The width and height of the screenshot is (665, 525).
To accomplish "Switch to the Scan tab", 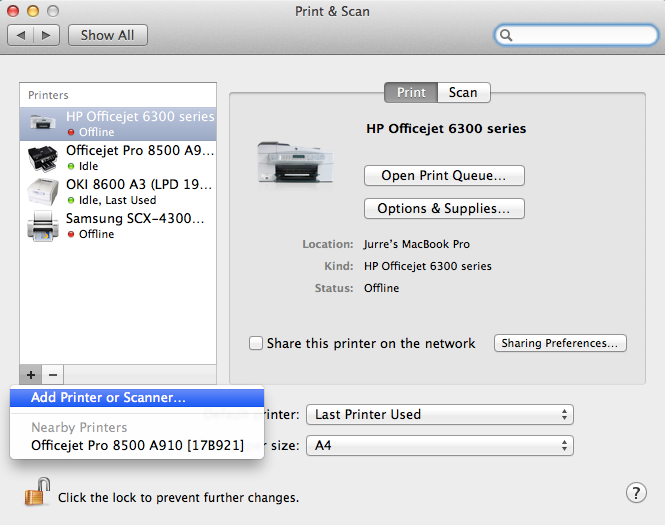I will [x=464, y=92].
